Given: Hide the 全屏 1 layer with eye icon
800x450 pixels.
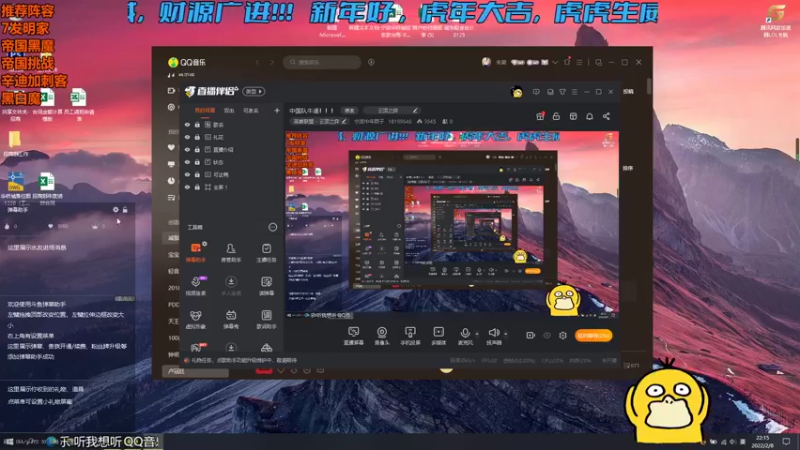Looking at the screenshot, I should pyautogui.click(x=187, y=187).
